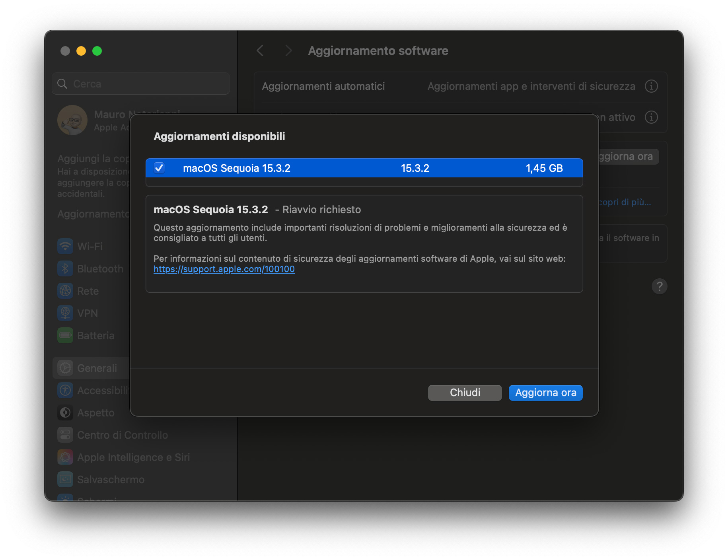Click the Apple Intelligence e Siri icon
This screenshot has height=560, width=728.
point(65,457)
